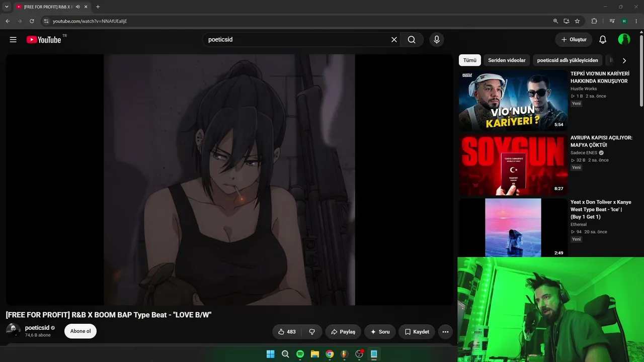This screenshot has width=644, height=362.
Task: Close the FREE FOR PROFIT tab
Action: (x=86, y=7)
